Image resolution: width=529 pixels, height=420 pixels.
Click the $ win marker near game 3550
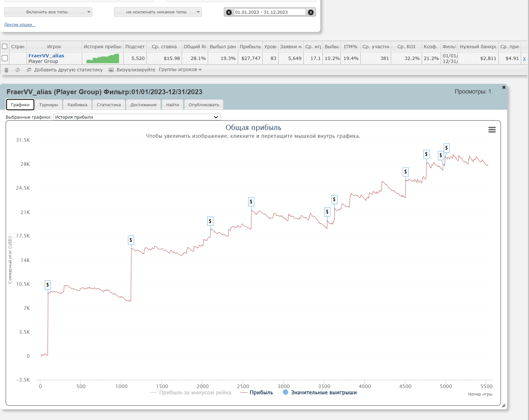[x=327, y=212]
